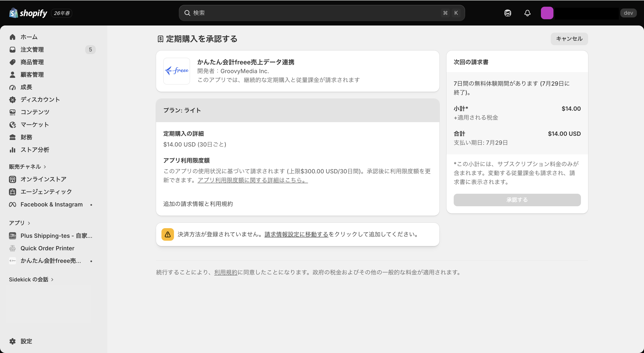The width and height of the screenshot is (644, 353).
Task: Click the 財務 bank icon
Action: pos(13,137)
